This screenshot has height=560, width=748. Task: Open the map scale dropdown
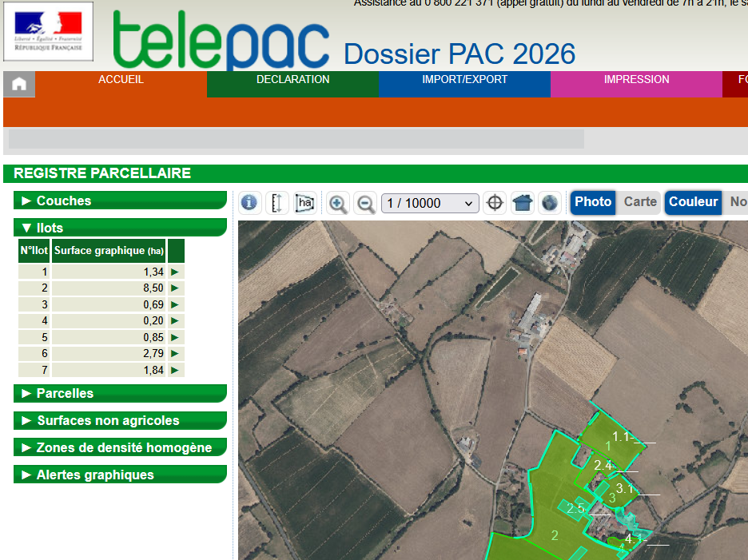tap(429, 202)
